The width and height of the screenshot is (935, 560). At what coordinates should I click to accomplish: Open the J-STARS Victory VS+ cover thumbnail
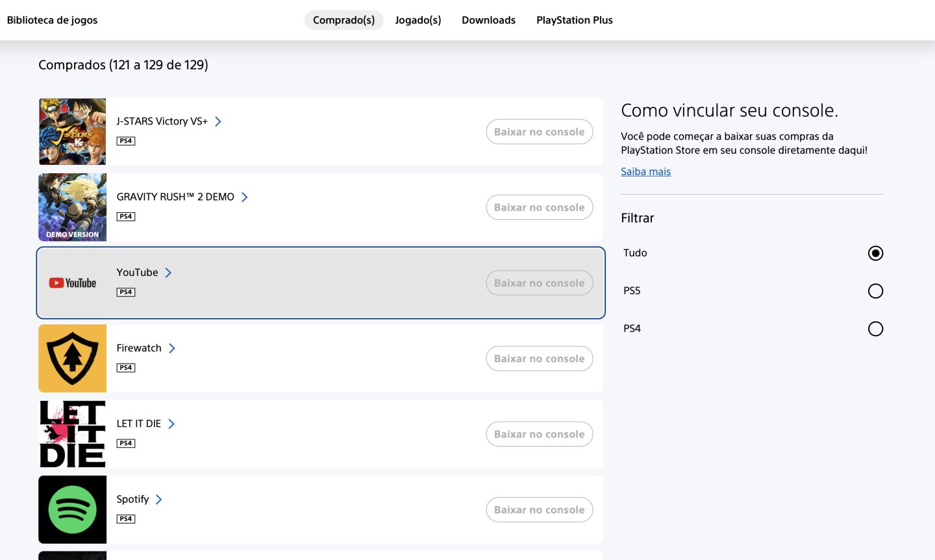tap(72, 132)
